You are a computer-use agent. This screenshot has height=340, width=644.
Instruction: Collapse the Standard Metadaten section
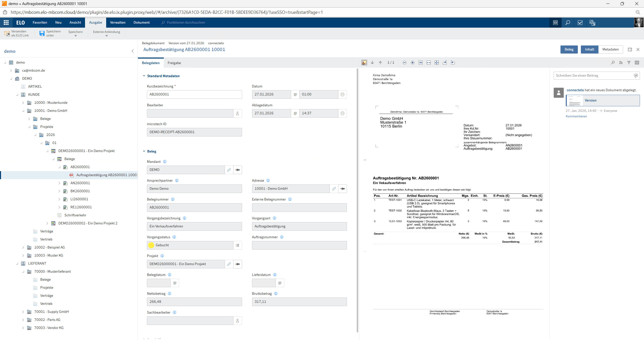point(144,76)
